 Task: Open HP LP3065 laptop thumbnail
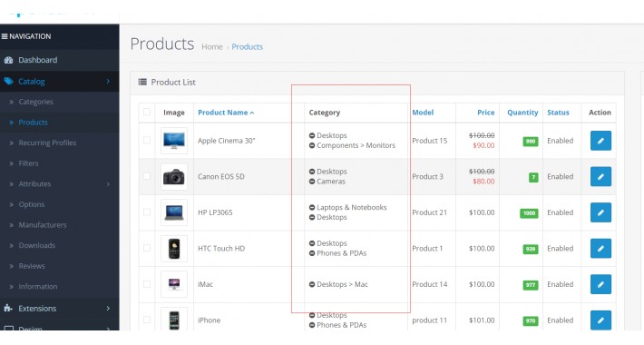click(174, 212)
